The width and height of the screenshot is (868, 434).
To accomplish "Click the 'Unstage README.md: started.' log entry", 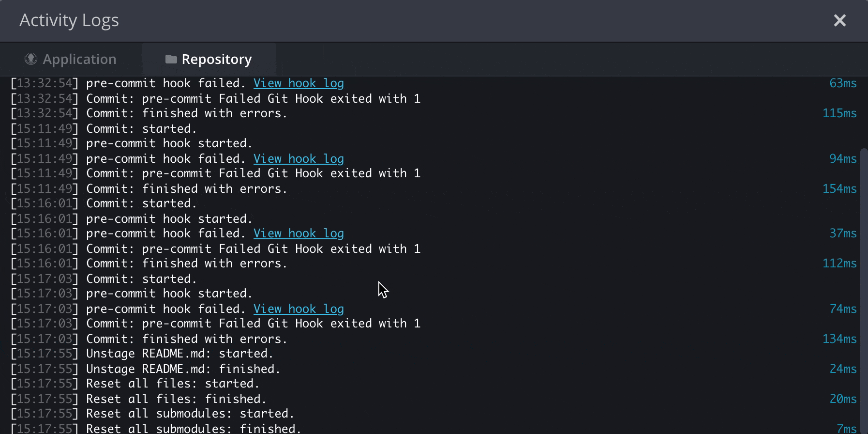I will point(180,354).
